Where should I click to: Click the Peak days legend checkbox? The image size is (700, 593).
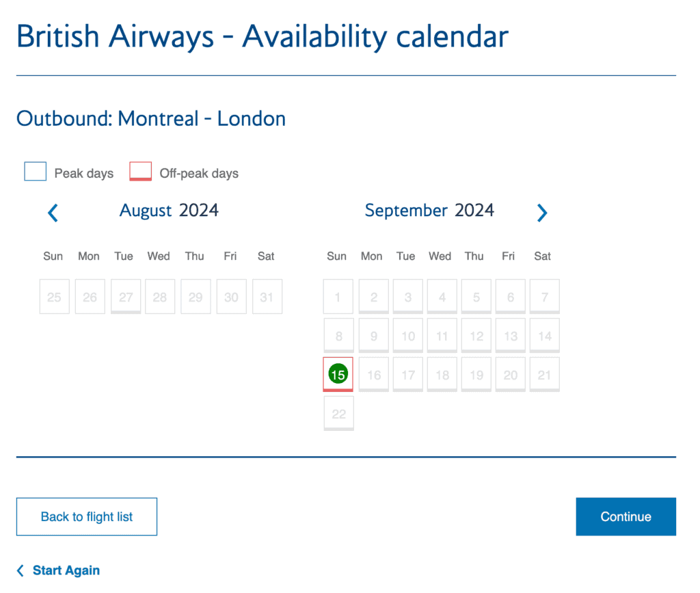[x=35, y=171]
